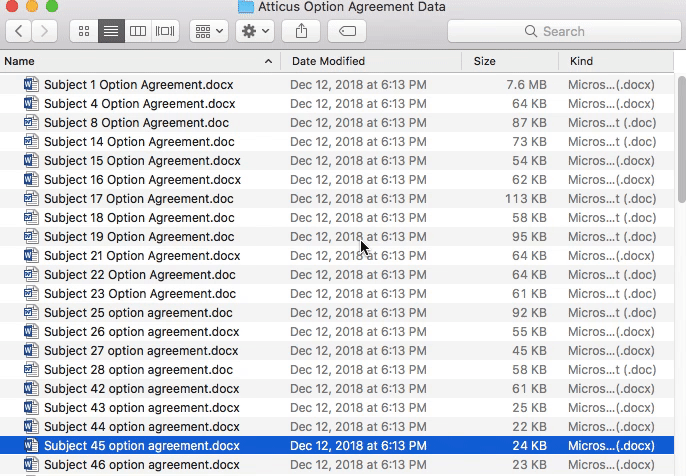This screenshot has height=476, width=686.
Task: Select file name Subject 27 option agreement.docx
Action: point(141,350)
